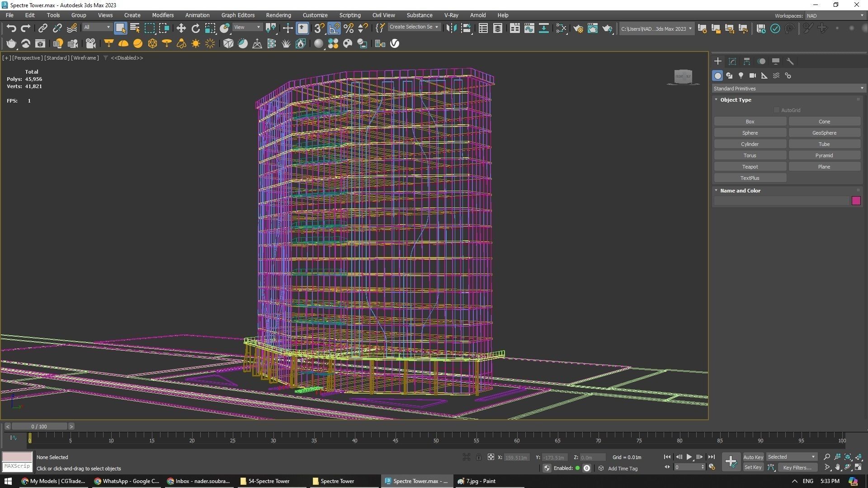
Task: Toggle the Angle Snap button
Action: click(334, 28)
